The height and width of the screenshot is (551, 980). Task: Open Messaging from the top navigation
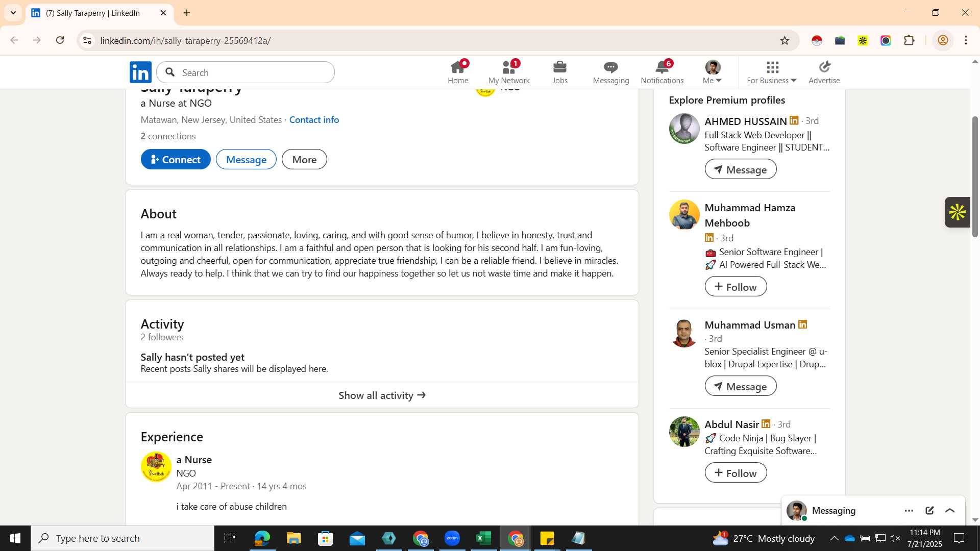pos(611,72)
